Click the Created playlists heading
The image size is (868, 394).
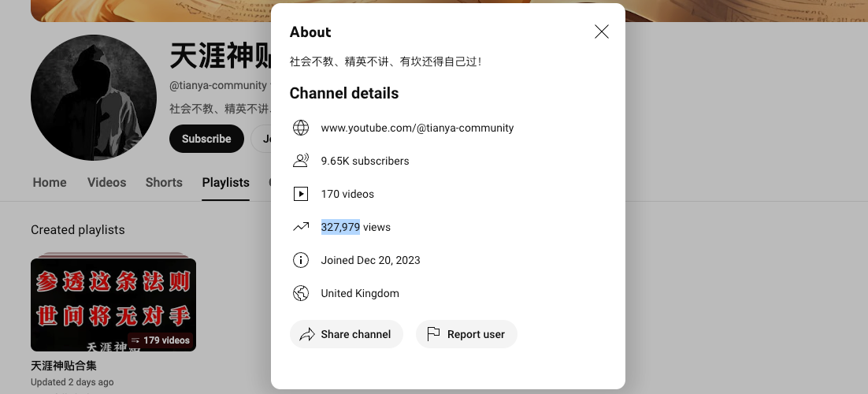point(77,230)
